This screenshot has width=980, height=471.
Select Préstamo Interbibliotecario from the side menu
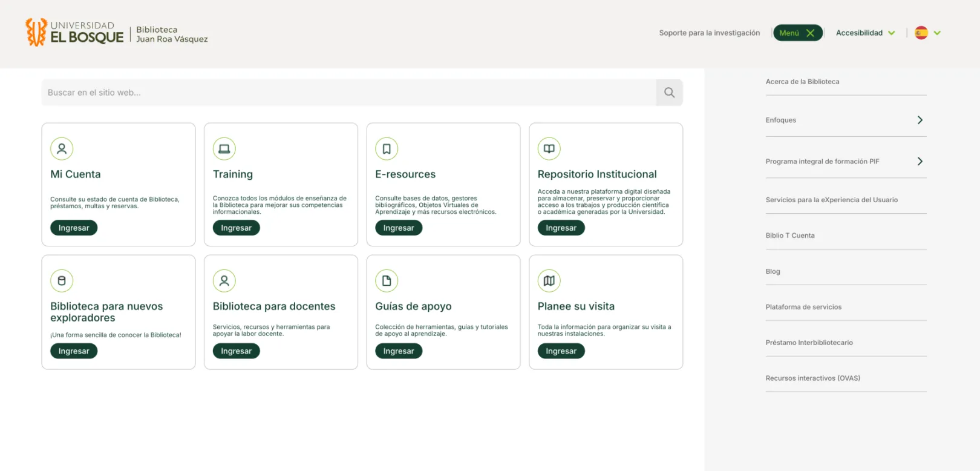pos(809,343)
